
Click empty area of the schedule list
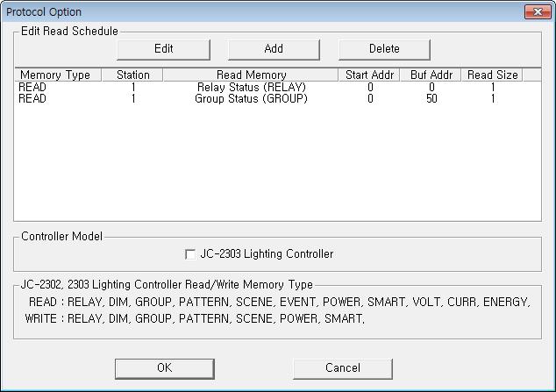pyautogui.click(x=277, y=167)
